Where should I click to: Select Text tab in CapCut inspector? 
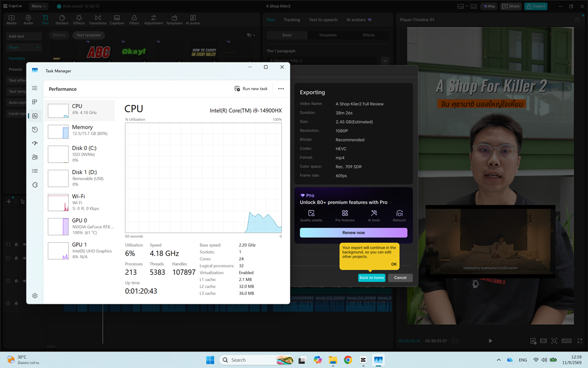270,20
